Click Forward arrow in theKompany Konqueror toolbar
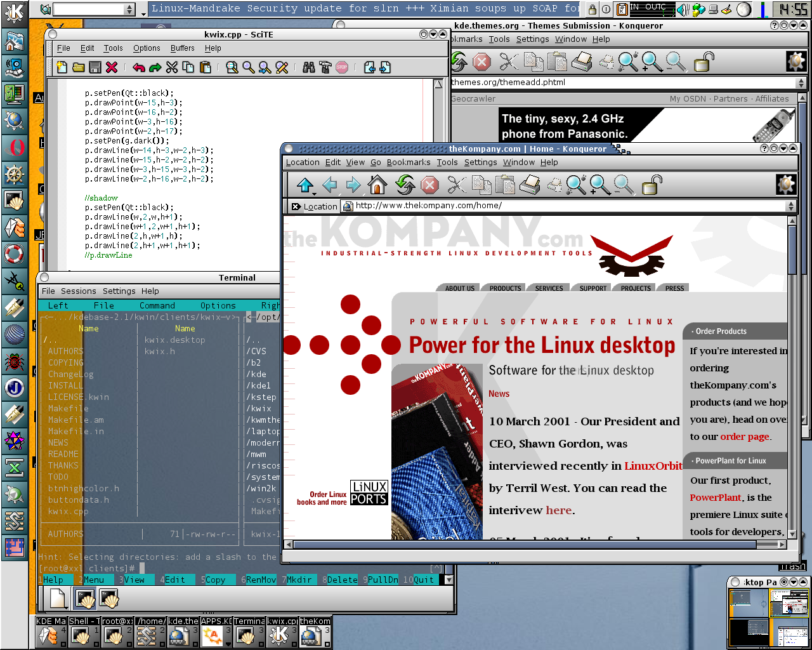This screenshot has height=650, width=812. (x=353, y=185)
